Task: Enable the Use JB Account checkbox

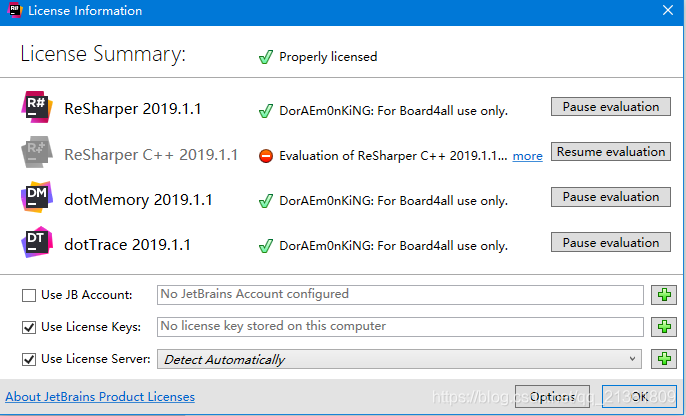Action: tap(29, 295)
